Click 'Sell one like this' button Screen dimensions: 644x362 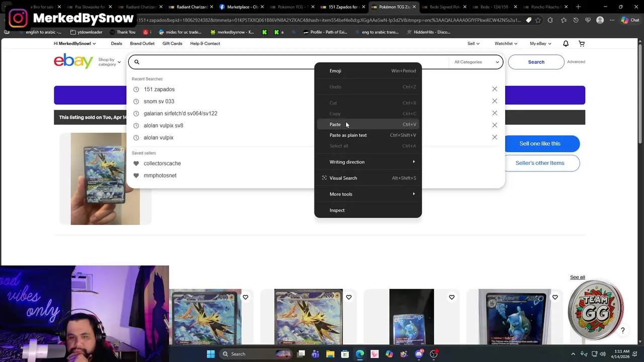tap(540, 144)
